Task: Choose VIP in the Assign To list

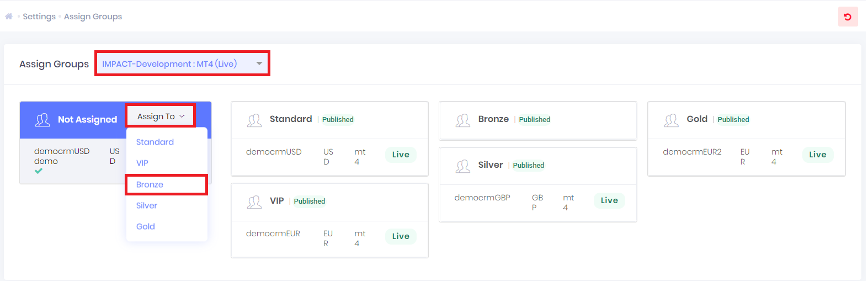Action: (142, 163)
